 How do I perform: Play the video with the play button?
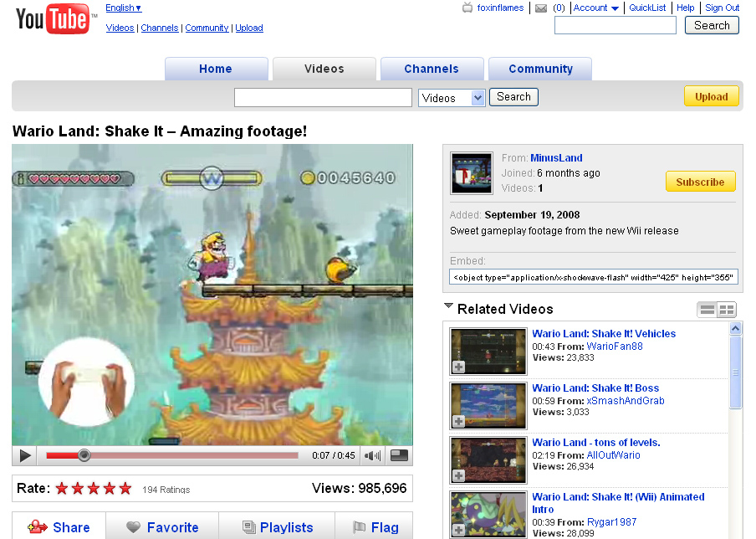coord(25,455)
